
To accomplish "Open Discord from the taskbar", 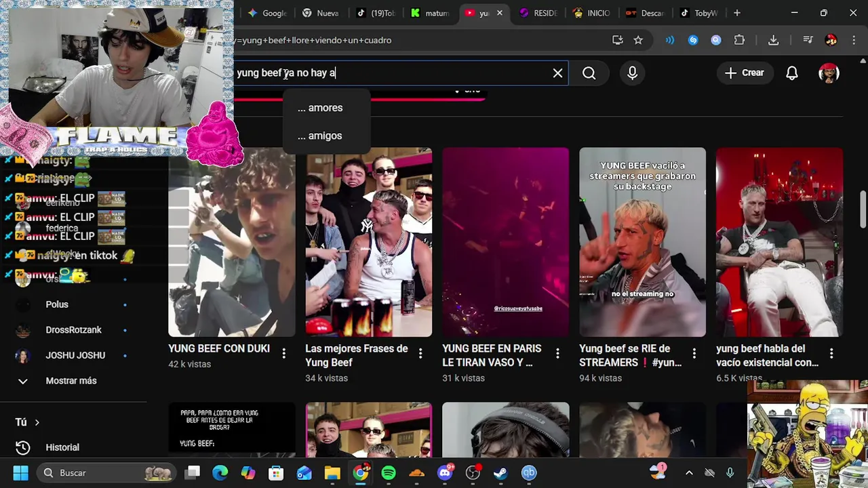I will pyautogui.click(x=446, y=472).
